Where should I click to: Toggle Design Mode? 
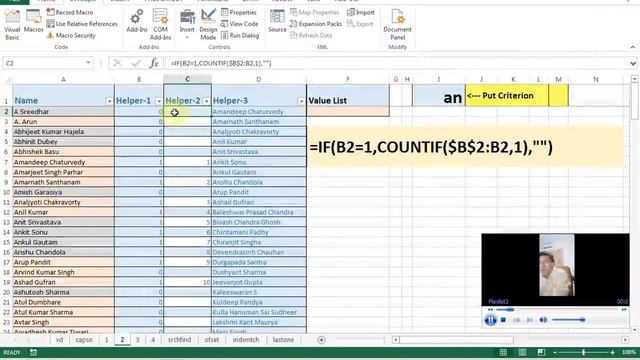pyautogui.click(x=208, y=24)
